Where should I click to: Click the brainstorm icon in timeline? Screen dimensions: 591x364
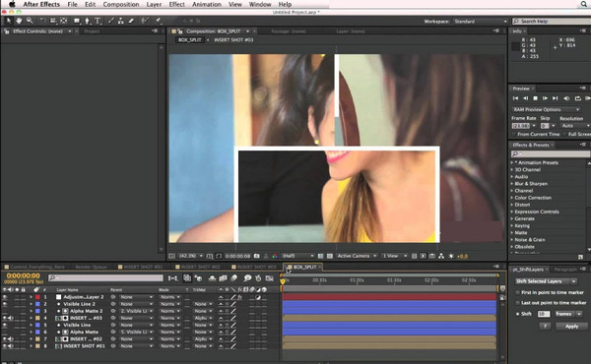(x=247, y=278)
